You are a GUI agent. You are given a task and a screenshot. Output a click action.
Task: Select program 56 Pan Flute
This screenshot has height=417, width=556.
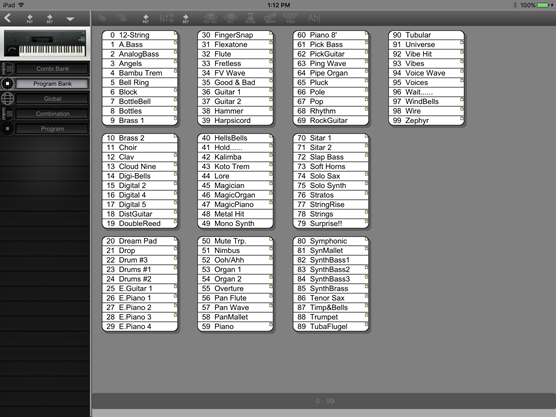pos(235,298)
